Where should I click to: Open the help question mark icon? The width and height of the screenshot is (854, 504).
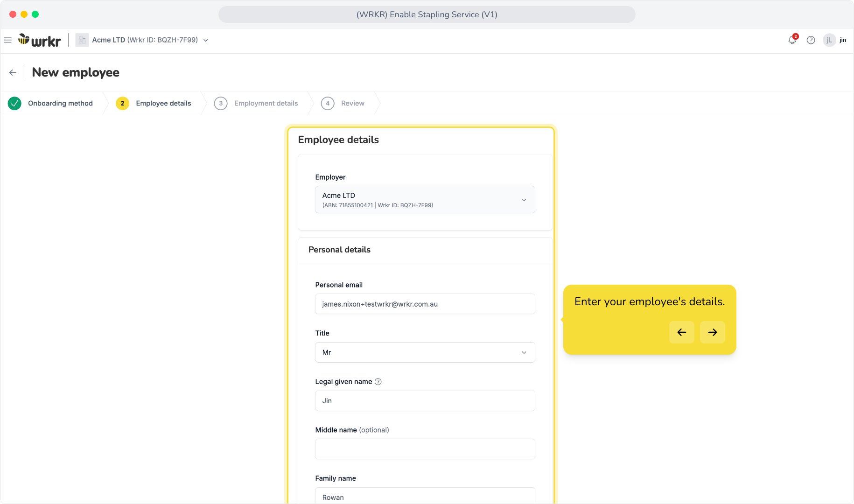[811, 40]
